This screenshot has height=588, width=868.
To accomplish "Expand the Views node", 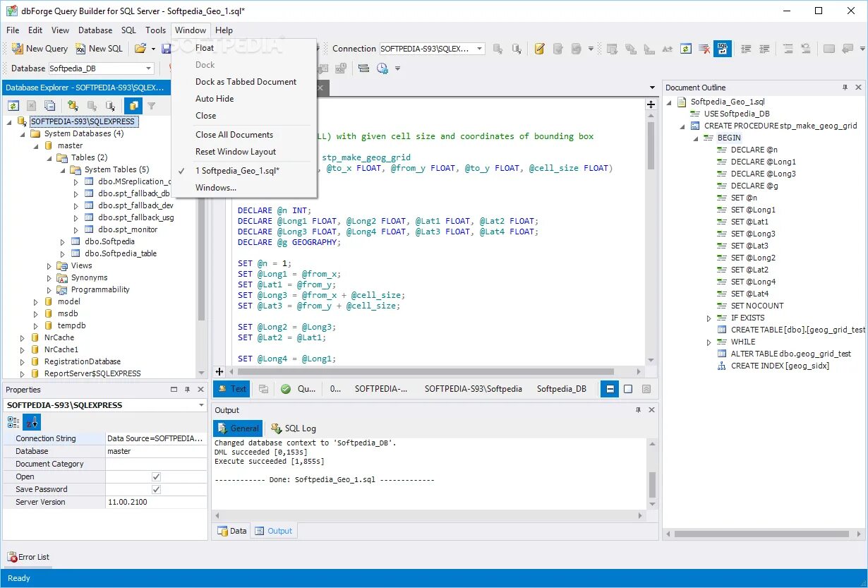I will 49,266.
